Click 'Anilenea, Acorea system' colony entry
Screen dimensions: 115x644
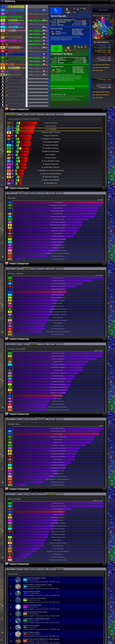[56, 627]
